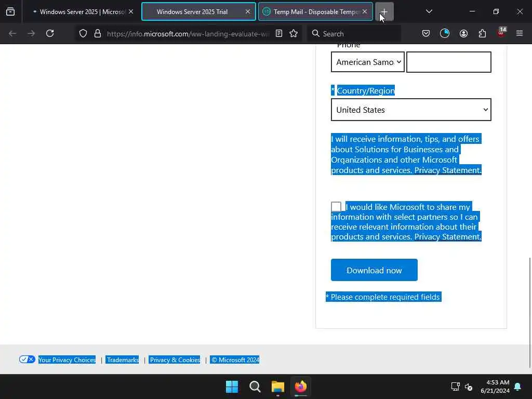Switch to Windows Server 2025 Trial tab
The image size is (532, 399).
(x=198, y=11)
